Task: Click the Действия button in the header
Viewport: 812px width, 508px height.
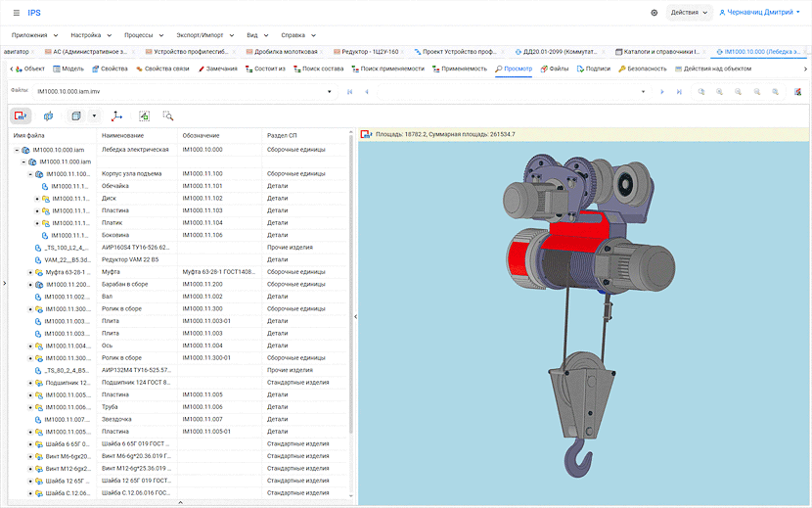Action: tap(688, 13)
